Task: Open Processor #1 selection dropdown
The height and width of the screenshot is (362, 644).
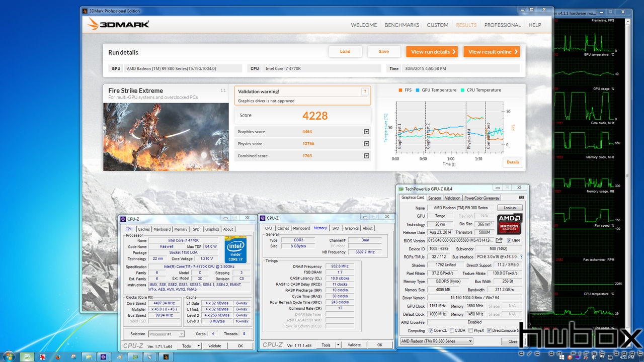Action: pyautogui.click(x=166, y=334)
